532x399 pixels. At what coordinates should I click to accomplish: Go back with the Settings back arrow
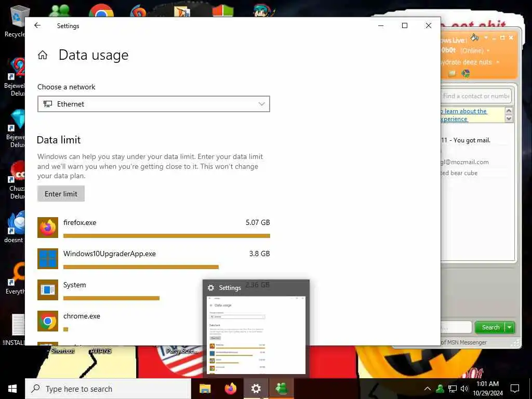(37, 25)
